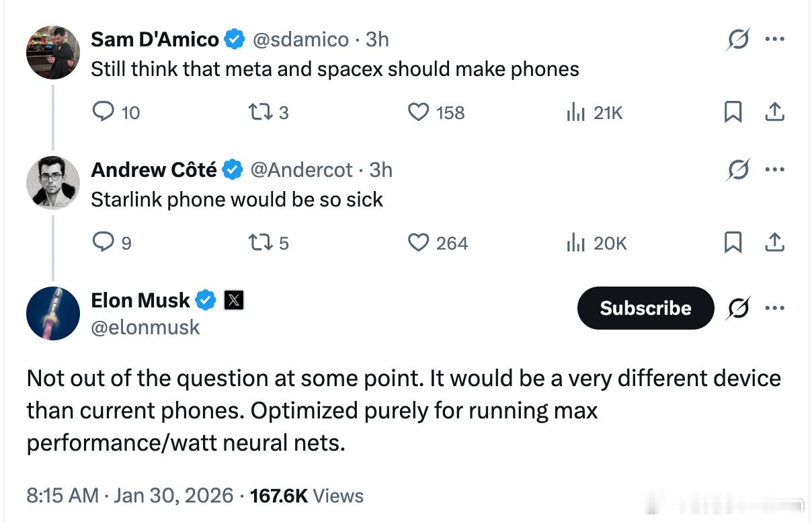Image resolution: width=812 pixels, height=522 pixels.
Task: Open more options on Sam D'Amico's tweet
Action: (775, 39)
